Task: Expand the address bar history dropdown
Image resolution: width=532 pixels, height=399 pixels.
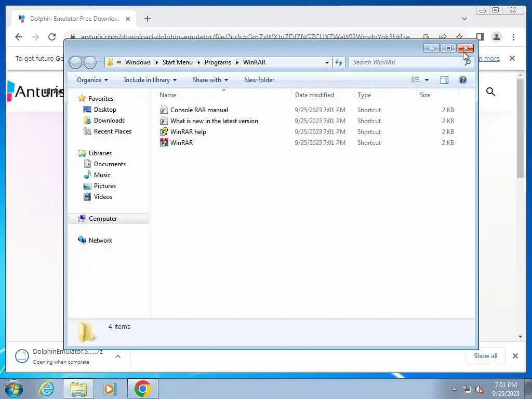Action: click(x=327, y=62)
